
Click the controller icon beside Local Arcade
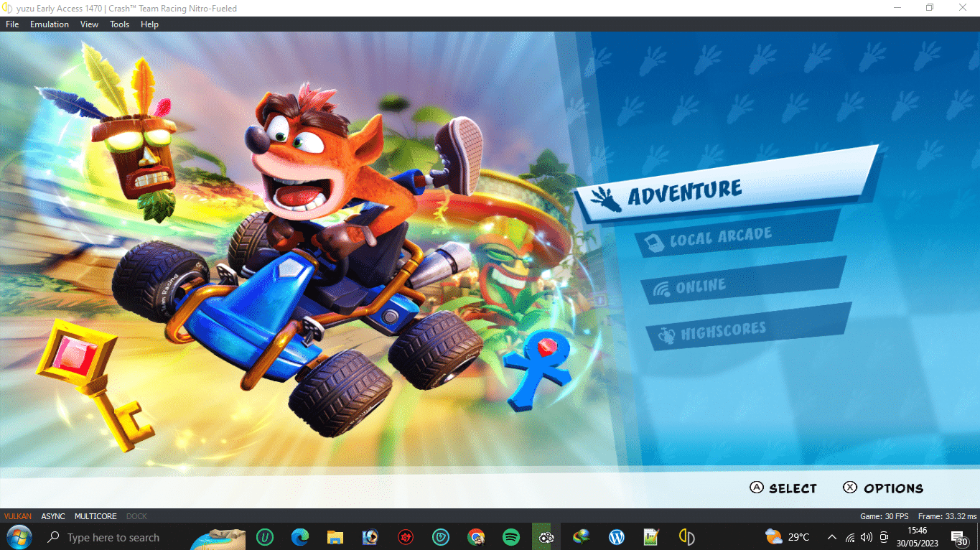point(655,242)
